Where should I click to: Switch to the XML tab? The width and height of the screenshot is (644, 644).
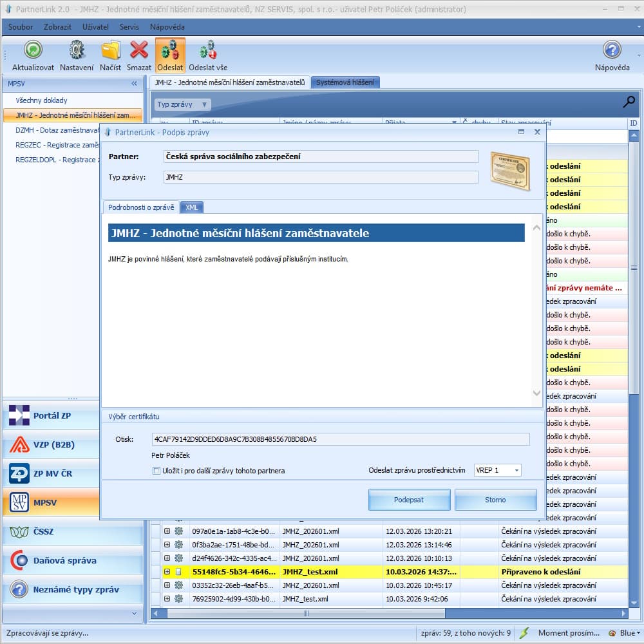[x=191, y=207]
